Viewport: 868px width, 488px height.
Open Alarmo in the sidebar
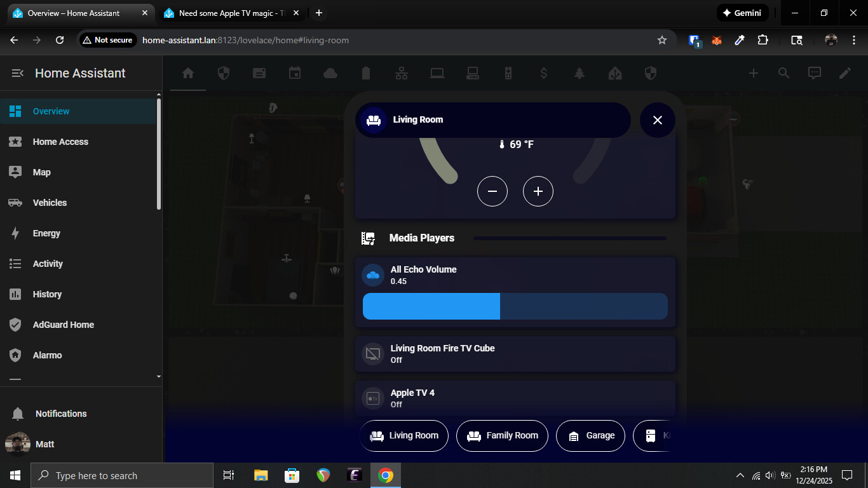point(78,355)
